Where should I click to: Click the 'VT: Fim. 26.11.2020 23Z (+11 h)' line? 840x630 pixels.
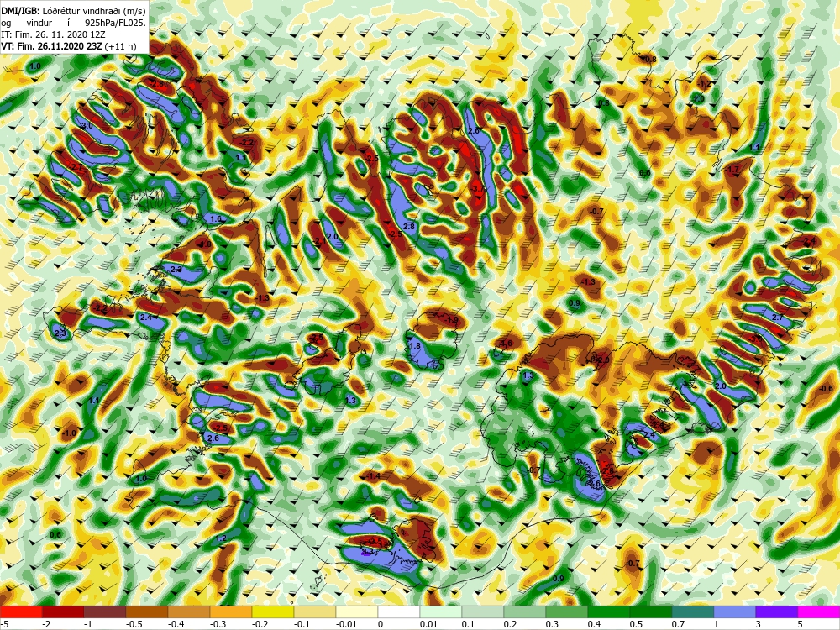click(68, 46)
